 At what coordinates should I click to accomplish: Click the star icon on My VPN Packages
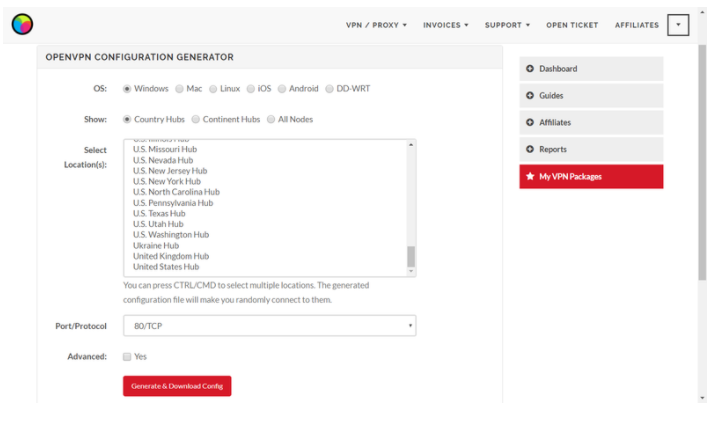coord(530,176)
